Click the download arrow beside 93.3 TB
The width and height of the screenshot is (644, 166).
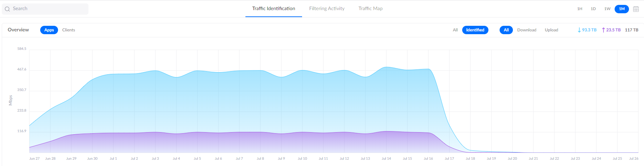pos(579,30)
